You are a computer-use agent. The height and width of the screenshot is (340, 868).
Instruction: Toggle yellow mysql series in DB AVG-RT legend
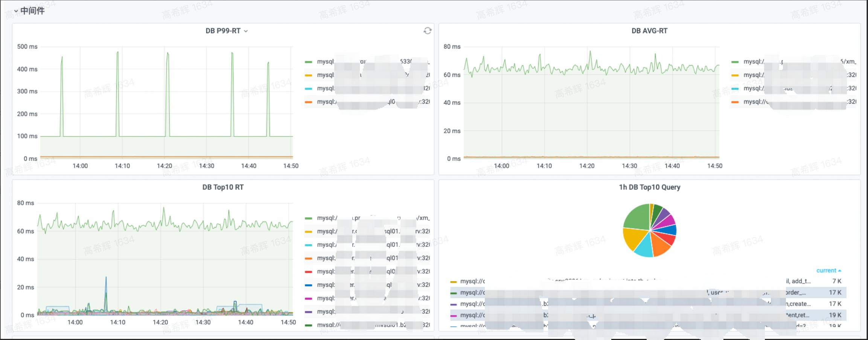(793, 75)
